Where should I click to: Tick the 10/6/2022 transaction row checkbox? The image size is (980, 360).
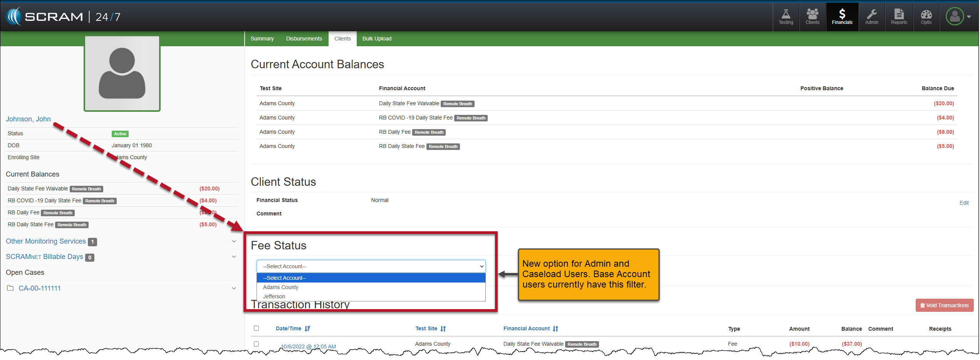point(257,344)
